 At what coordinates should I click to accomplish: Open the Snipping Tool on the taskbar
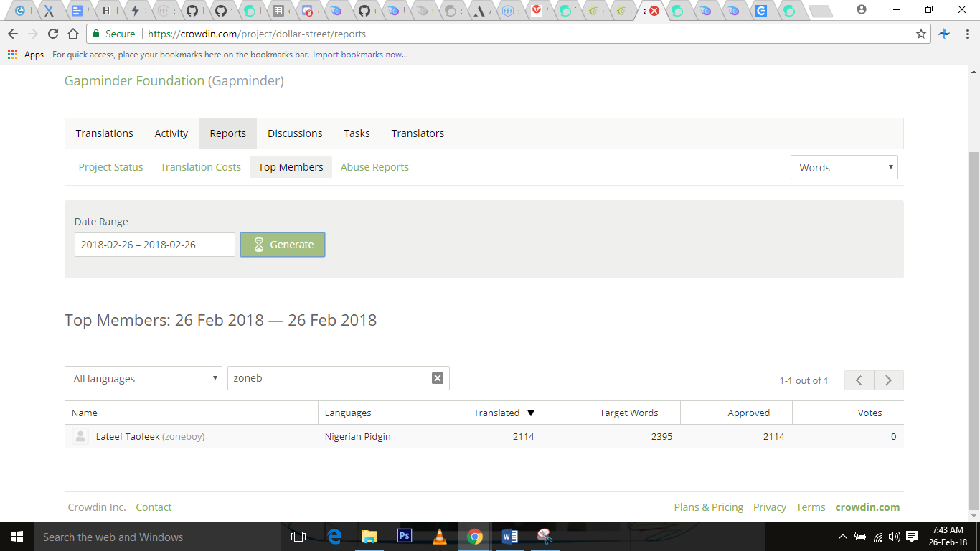click(x=545, y=537)
